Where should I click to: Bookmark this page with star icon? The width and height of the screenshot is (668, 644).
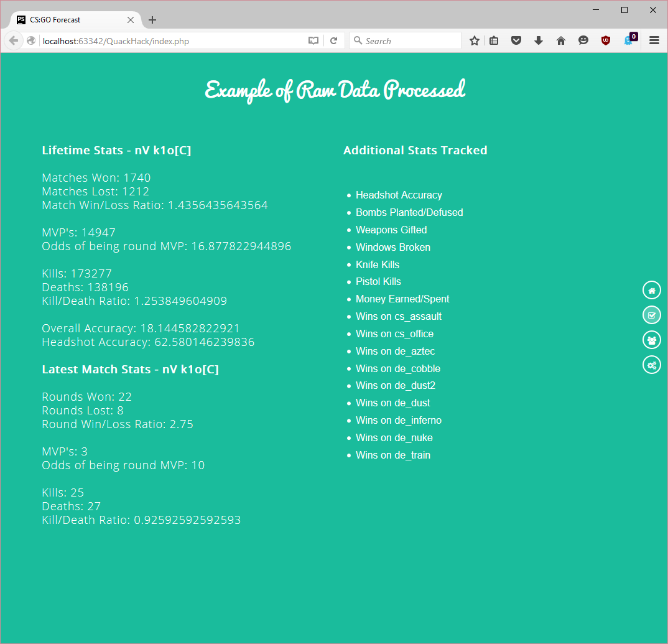(474, 41)
